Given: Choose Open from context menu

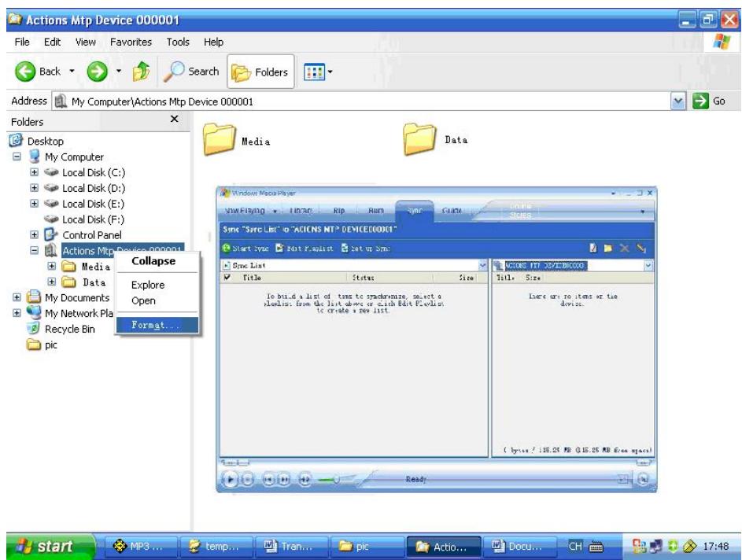Looking at the screenshot, I should click(x=157, y=300).
